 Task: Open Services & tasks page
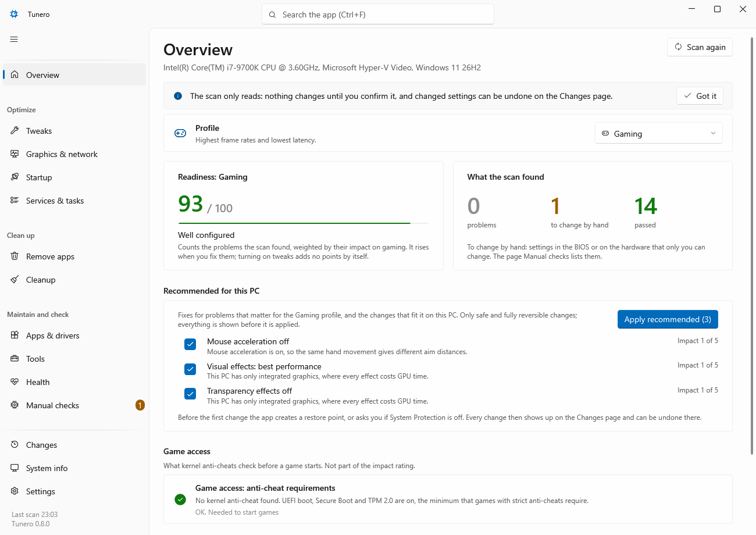click(74, 201)
